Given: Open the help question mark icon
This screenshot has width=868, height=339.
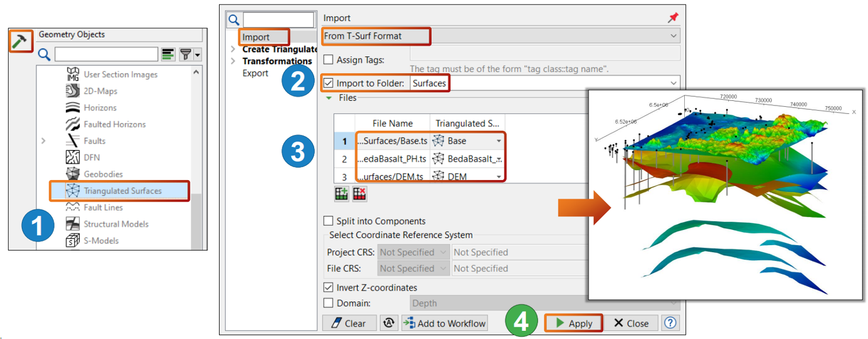Looking at the screenshot, I should coord(670,323).
